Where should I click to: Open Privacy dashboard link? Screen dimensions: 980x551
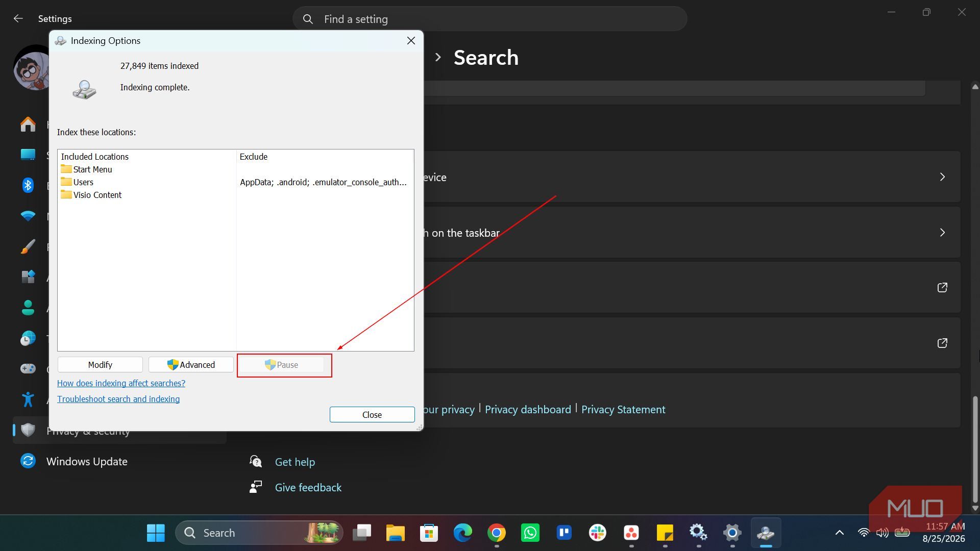tap(528, 409)
